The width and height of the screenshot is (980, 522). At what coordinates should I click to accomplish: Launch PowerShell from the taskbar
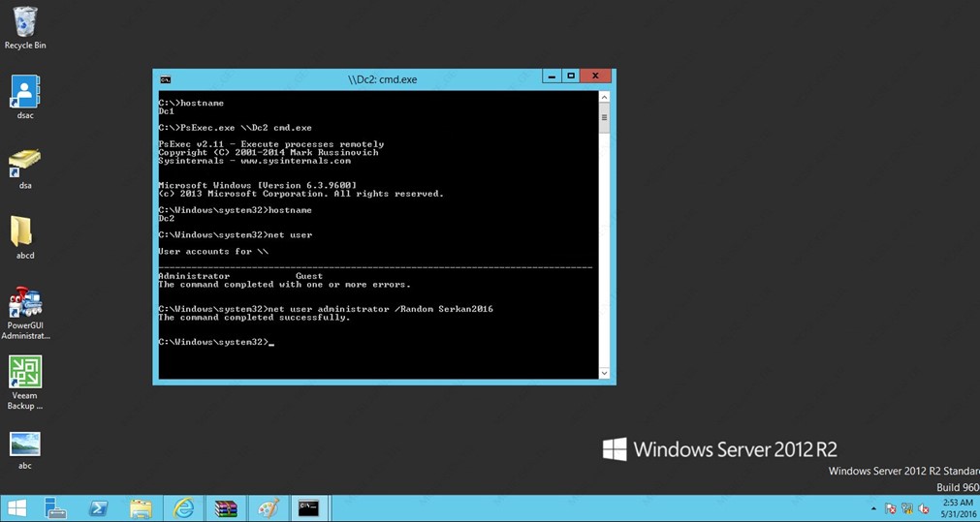(98, 508)
